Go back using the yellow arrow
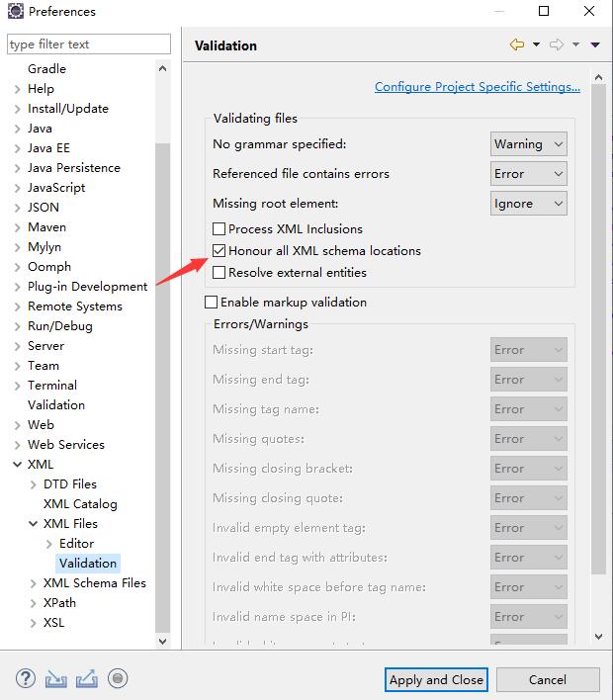 point(516,44)
